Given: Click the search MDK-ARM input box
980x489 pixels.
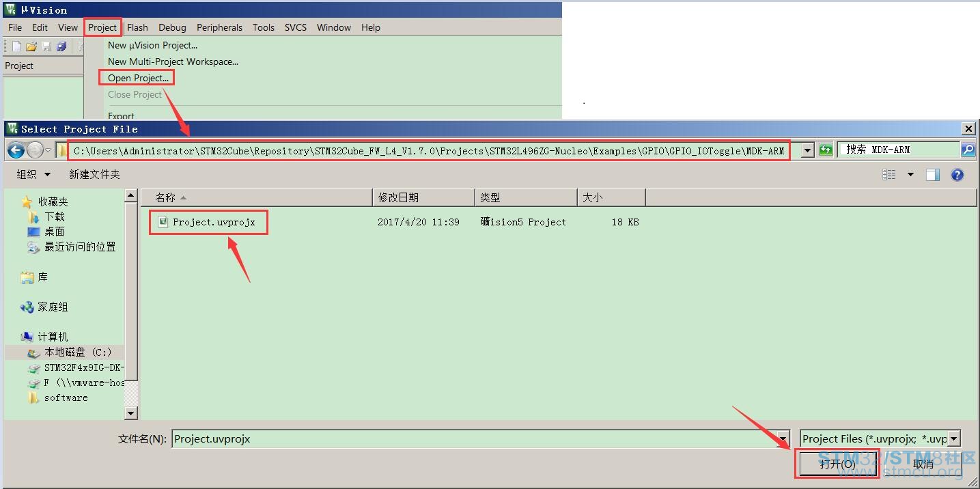Looking at the screenshot, I should 899,150.
